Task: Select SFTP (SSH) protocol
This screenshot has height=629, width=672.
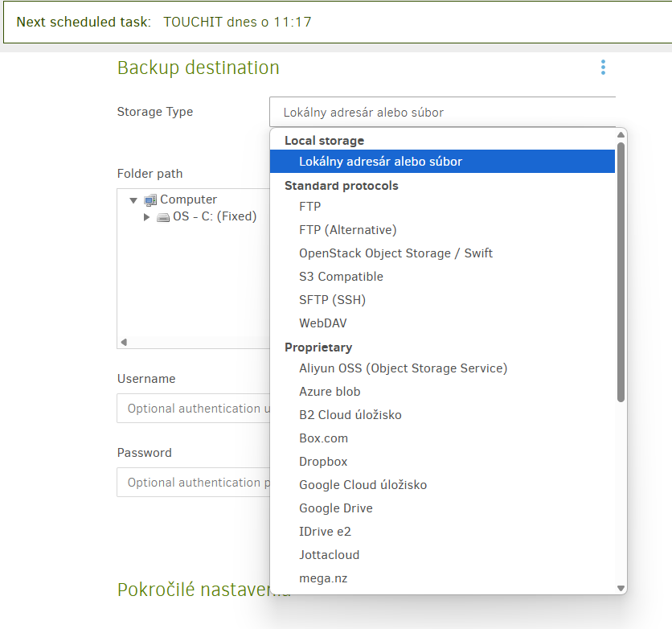Action: tap(332, 300)
